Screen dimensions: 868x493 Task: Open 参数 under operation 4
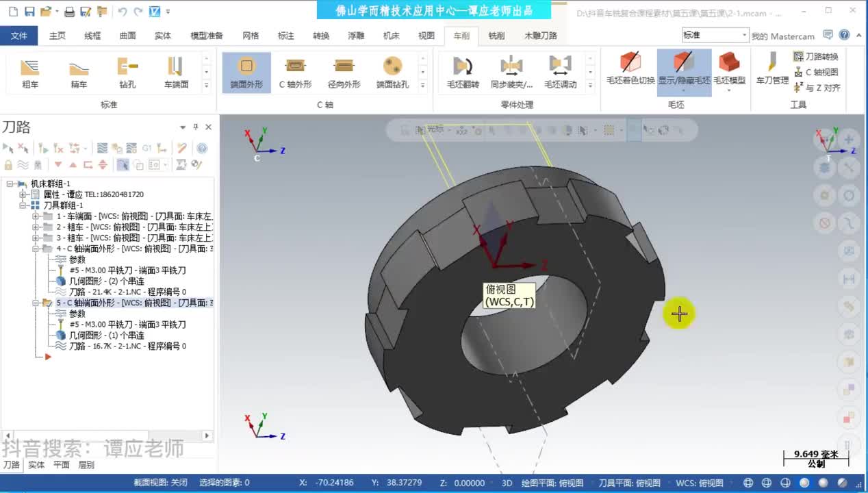(77, 260)
